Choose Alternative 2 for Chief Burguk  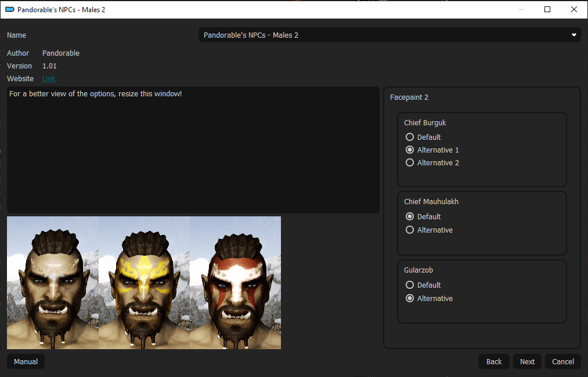(432, 162)
